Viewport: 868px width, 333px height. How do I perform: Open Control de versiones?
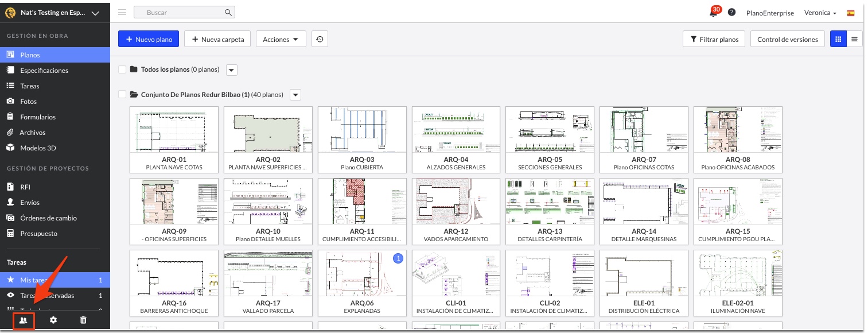788,39
